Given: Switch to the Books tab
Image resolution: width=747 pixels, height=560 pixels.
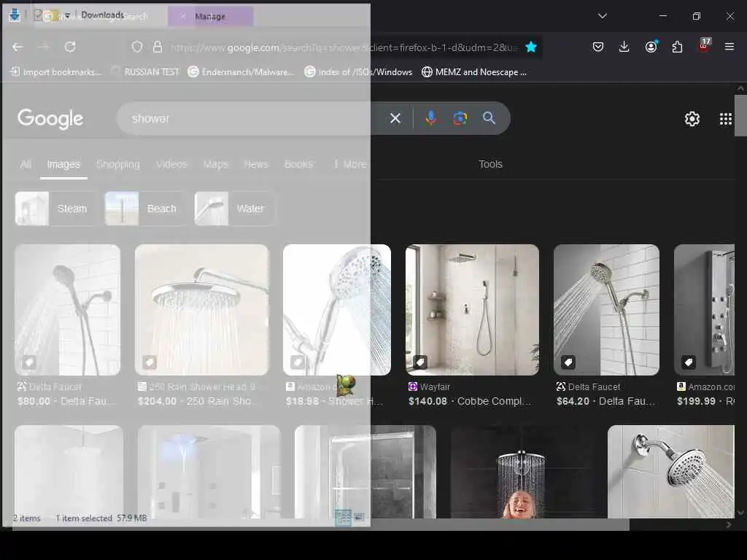Looking at the screenshot, I should [298, 164].
